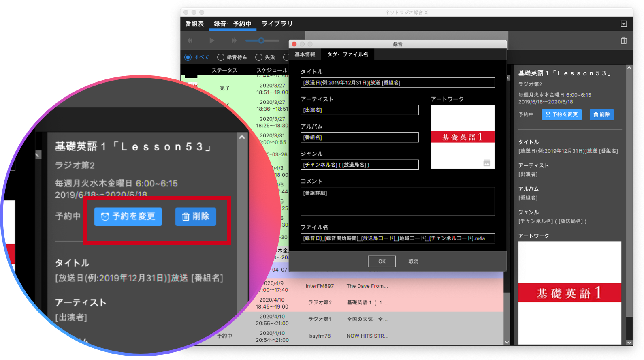644x360 pixels.
Task: Switch to the 番組表 tab
Action: (195, 24)
